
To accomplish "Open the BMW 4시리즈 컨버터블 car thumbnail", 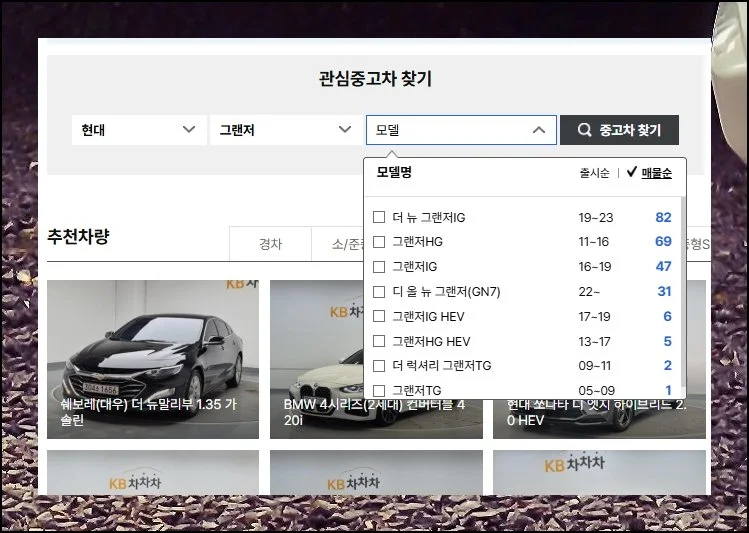I will click(376, 358).
